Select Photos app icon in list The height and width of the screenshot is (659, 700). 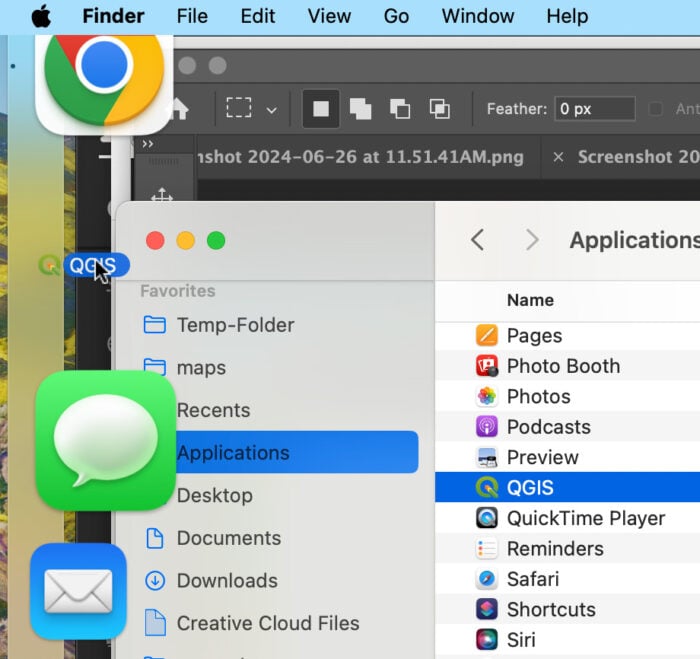[487, 396]
